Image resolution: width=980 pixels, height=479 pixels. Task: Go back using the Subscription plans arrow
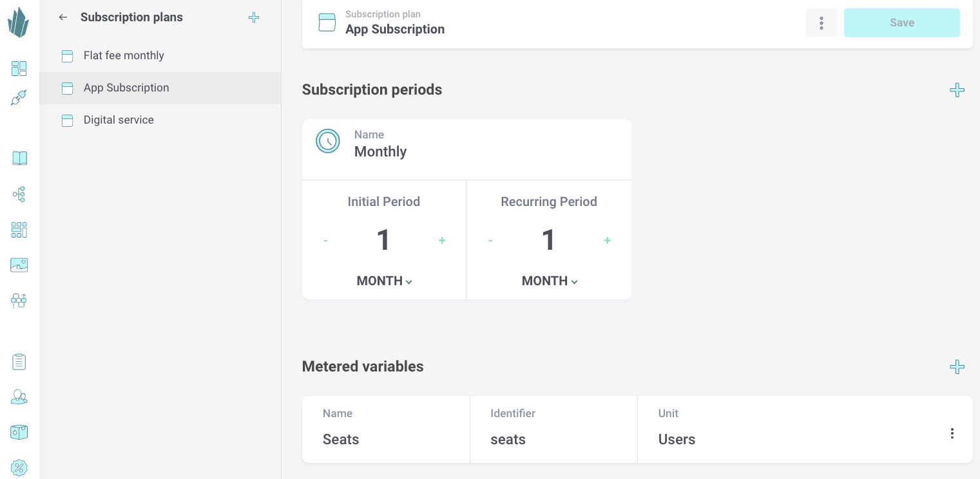(x=63, y=17)
